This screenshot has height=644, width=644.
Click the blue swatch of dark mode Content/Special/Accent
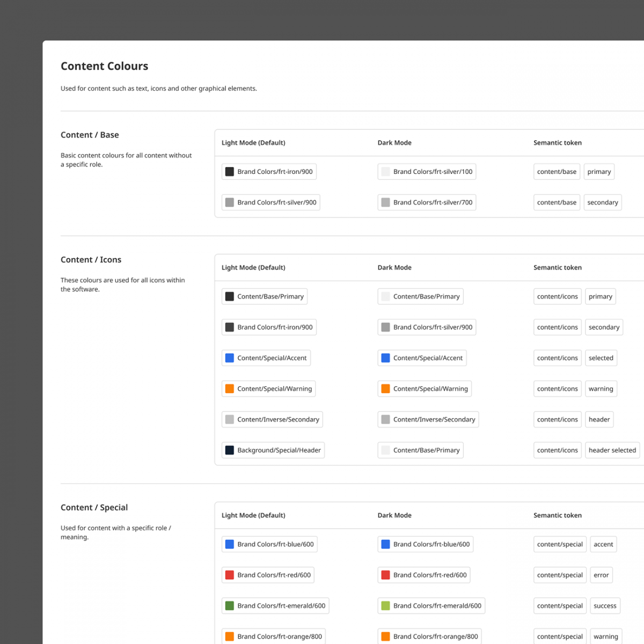tap(385, 358)
